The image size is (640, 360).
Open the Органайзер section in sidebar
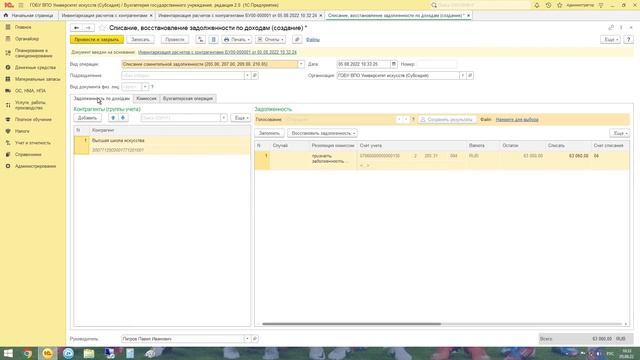[x=27, y=39]
